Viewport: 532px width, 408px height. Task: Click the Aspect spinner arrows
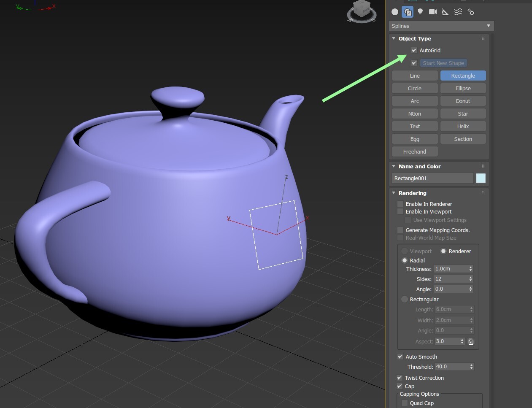point(462,341)
